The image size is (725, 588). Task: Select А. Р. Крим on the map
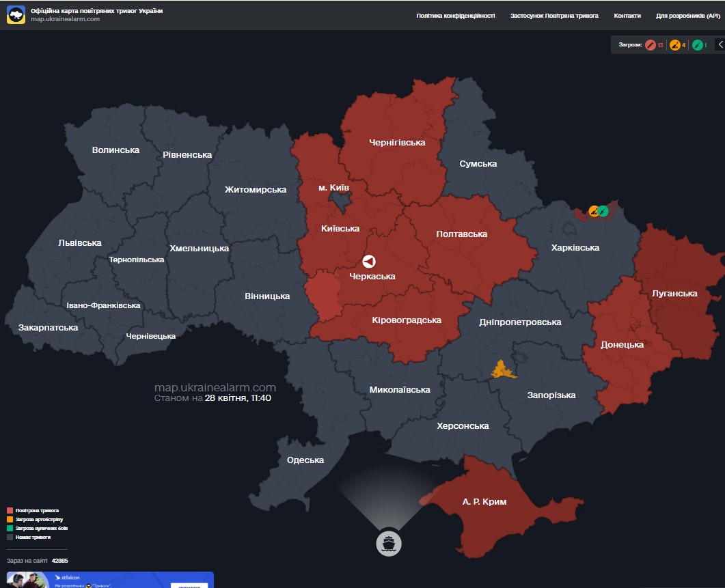click(484, 502)
